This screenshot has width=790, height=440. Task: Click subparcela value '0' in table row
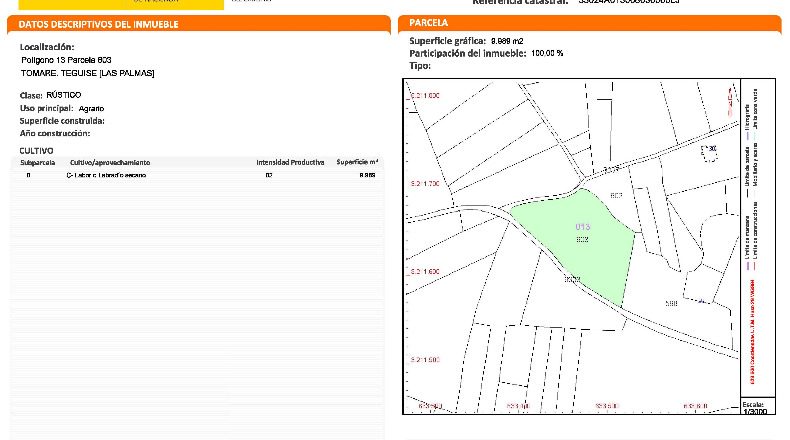28,175
